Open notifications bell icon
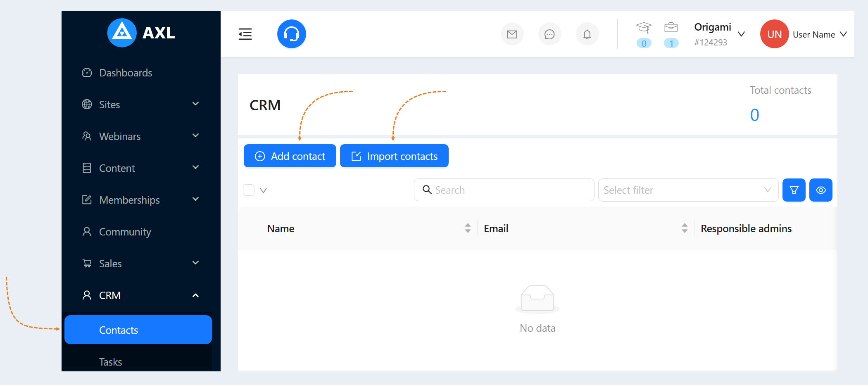The width and height of the screenshot is (868, 385). [587, 34]
